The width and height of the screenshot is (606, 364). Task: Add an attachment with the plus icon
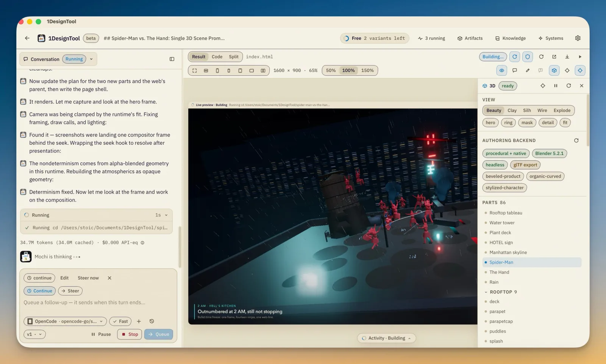point(139,322)
